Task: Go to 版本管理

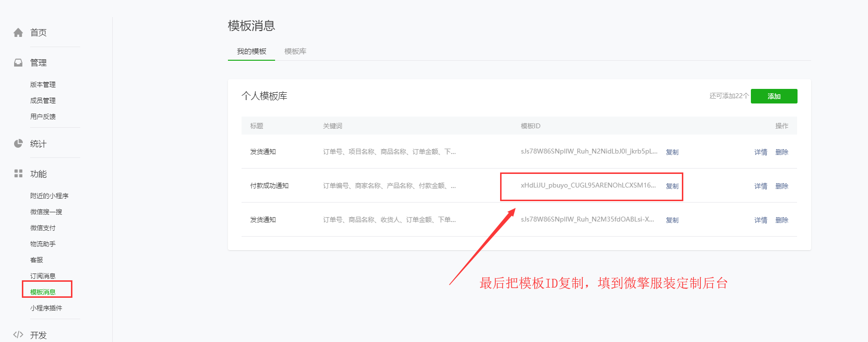Action: 43,85
